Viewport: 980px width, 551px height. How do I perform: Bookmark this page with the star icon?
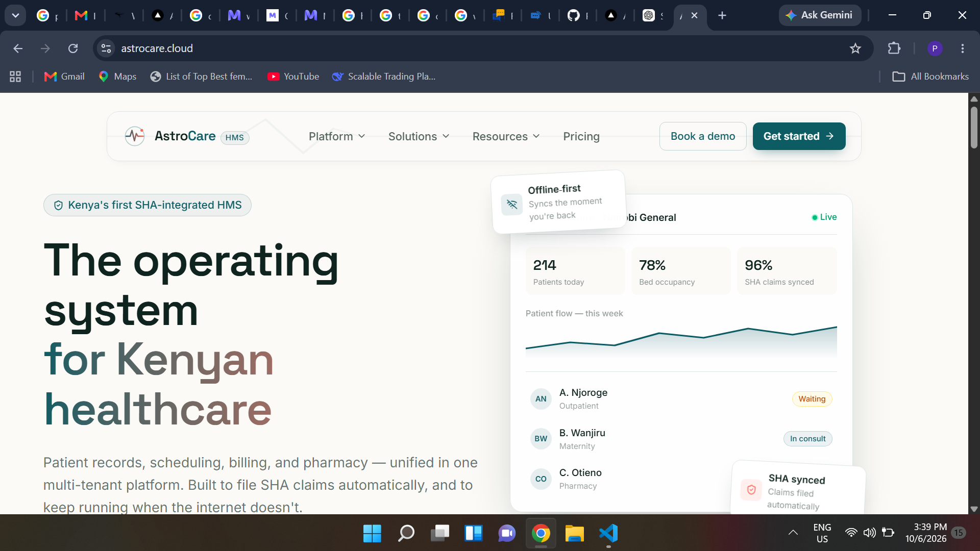coord(855,48)
